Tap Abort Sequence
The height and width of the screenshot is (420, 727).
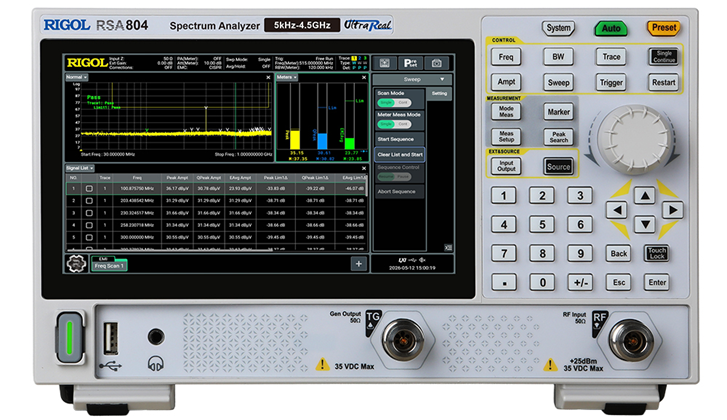coord(399,191)
